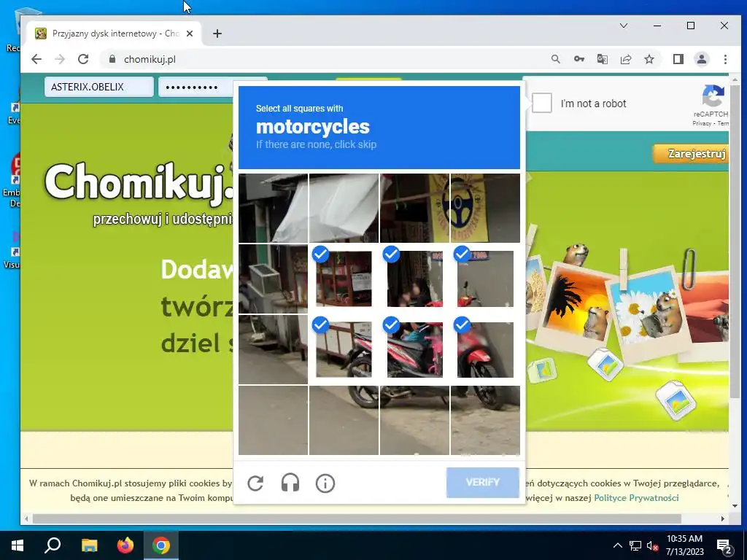Switch to audio captcha challenge

(290, 483)
